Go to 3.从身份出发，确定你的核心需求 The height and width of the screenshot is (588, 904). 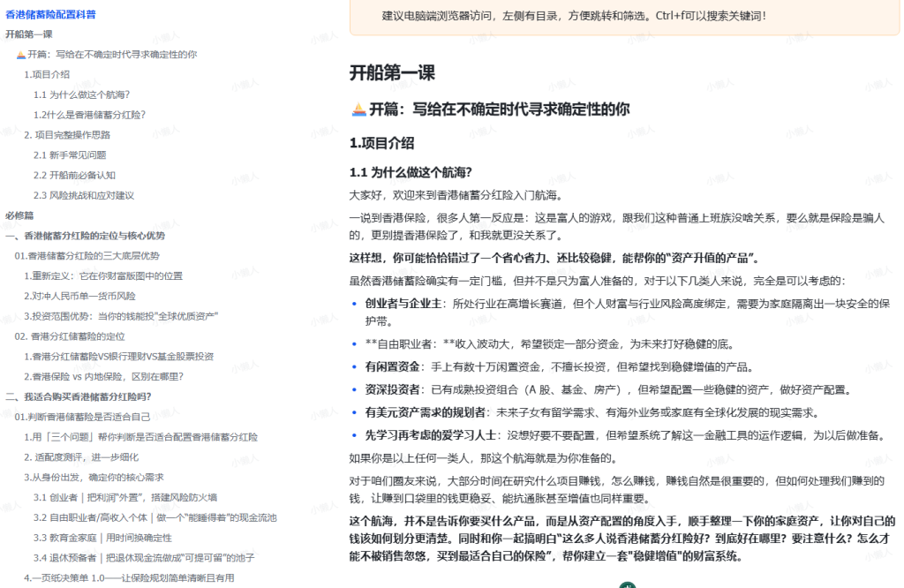tap(94, 478)
